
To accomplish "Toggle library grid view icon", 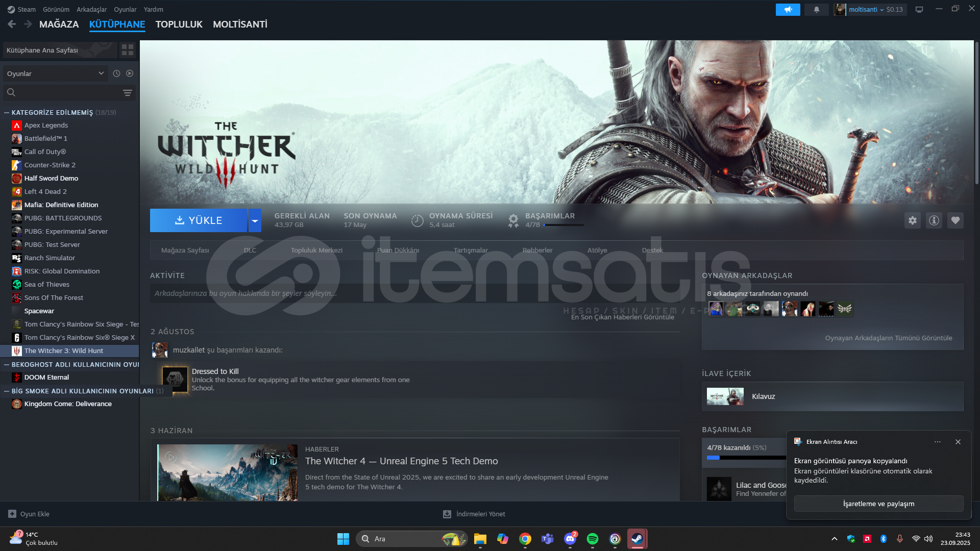I will (128, 50).
